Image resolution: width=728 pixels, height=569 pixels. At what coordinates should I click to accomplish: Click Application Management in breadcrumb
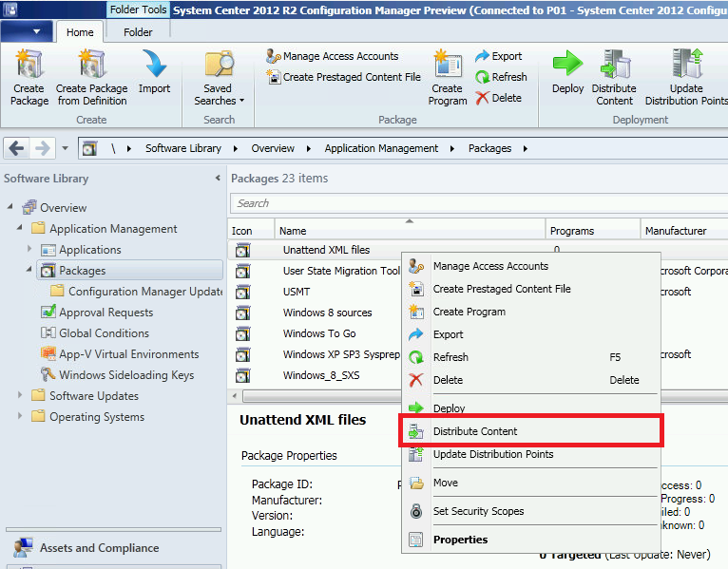pyautogui.click(x=381, y=148)
